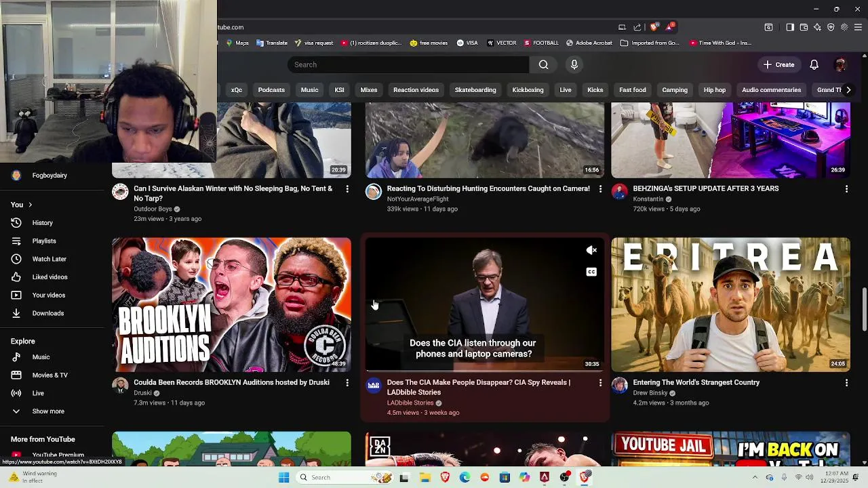
Task: Open Drew Binsky channel link
Action: (650, 393)
